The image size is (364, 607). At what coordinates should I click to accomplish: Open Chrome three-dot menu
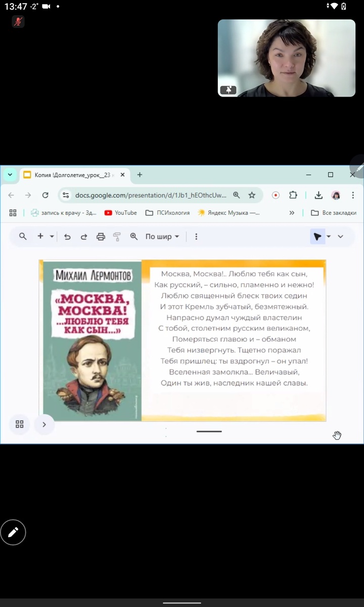click(x=353, y=195)
